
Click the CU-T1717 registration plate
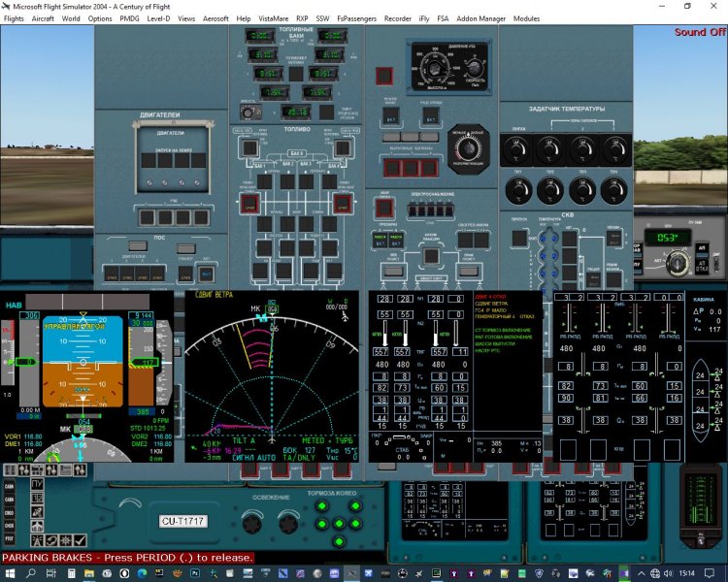point(183,522)
